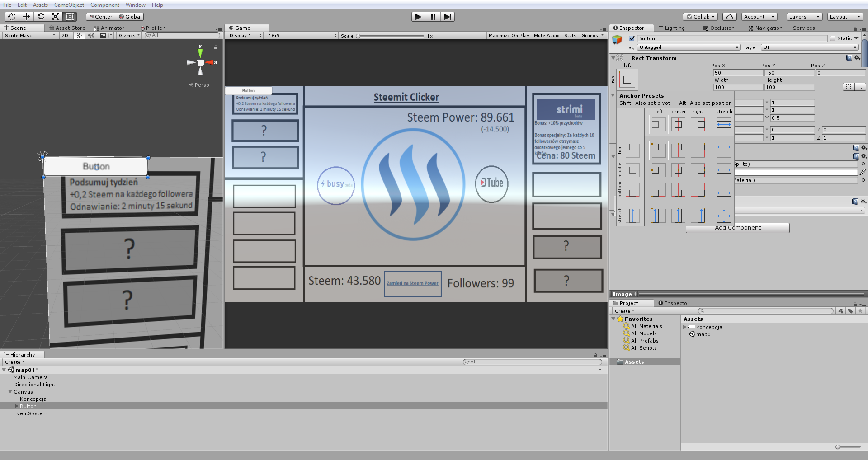Choose bottom-right anchor preset

(698, 190)
